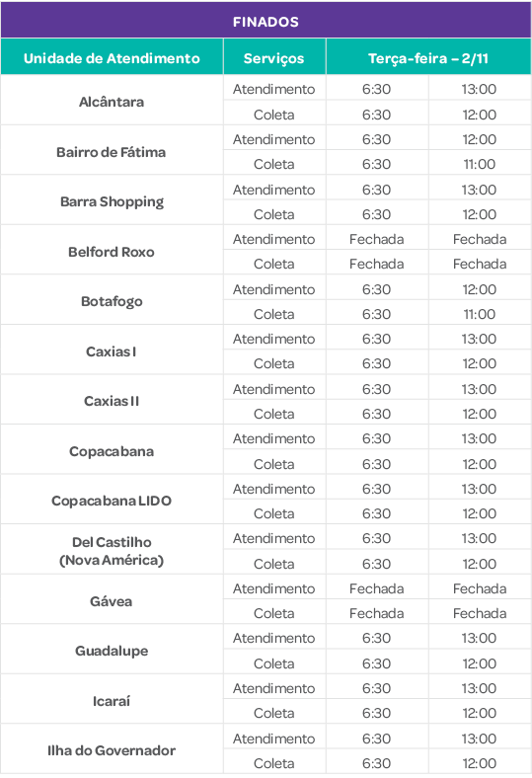Click the Caxias II row label
Image resolution: width=532 pixels, height=778 pixels.
click(x=113, y=400)
